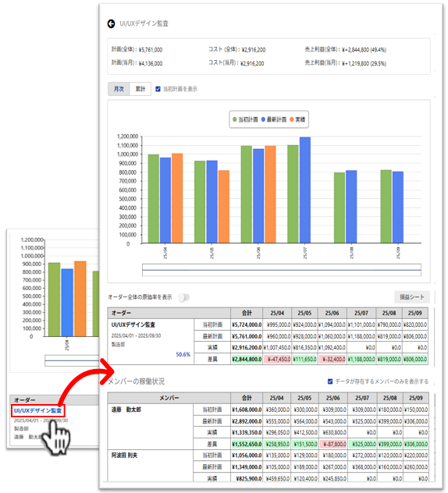Screen dimensions: 448x493
Task: Select the 25/05 green 当初計画 bar
Action: tap(200, 202)
